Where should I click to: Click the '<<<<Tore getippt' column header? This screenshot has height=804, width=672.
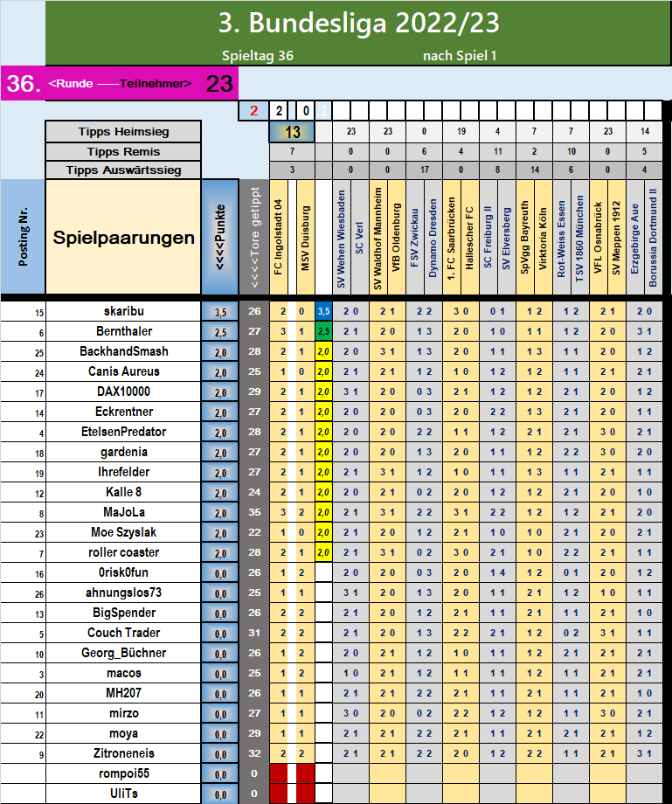(255, 237)
